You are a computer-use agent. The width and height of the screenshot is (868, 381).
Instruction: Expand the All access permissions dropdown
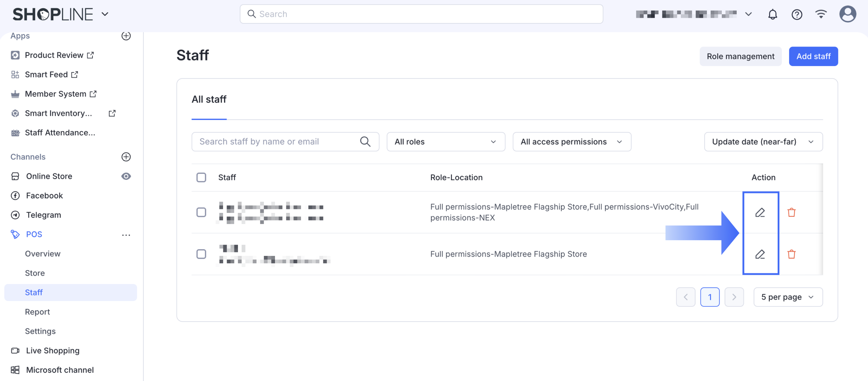tap(572, 142)
